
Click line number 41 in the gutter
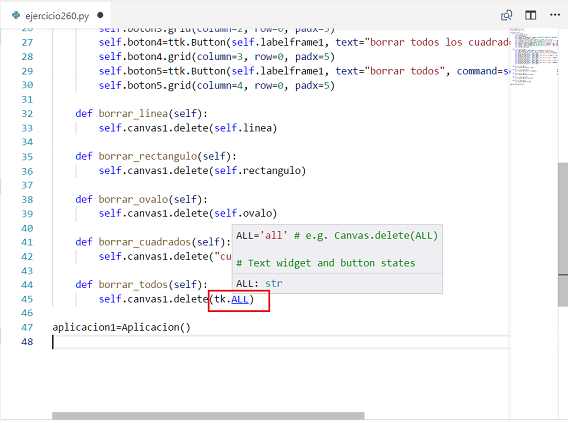[x=27, y=242]
